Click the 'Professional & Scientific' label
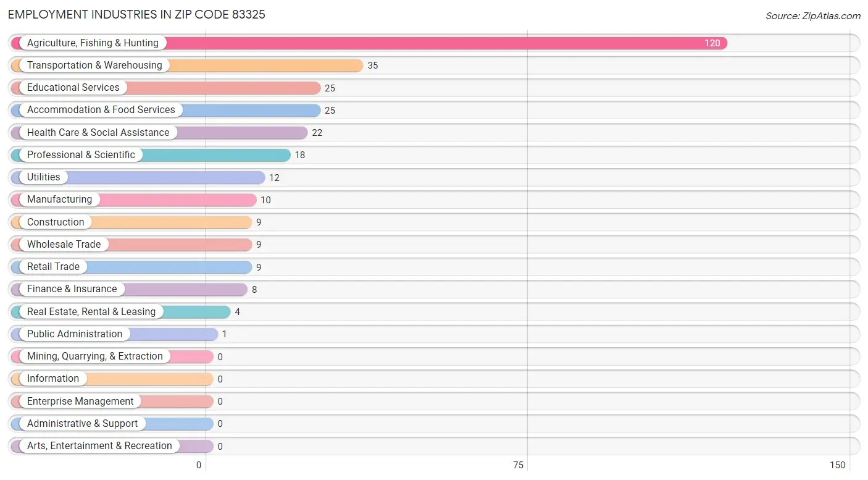Image resolution: width=868 pixels, height=480 pixels. (81, 154)
